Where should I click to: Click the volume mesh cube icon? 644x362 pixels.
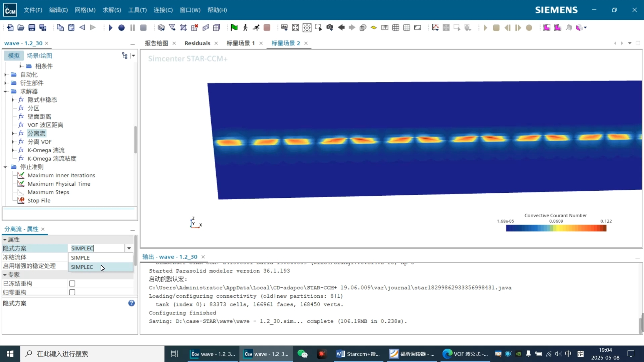(217, 28)
